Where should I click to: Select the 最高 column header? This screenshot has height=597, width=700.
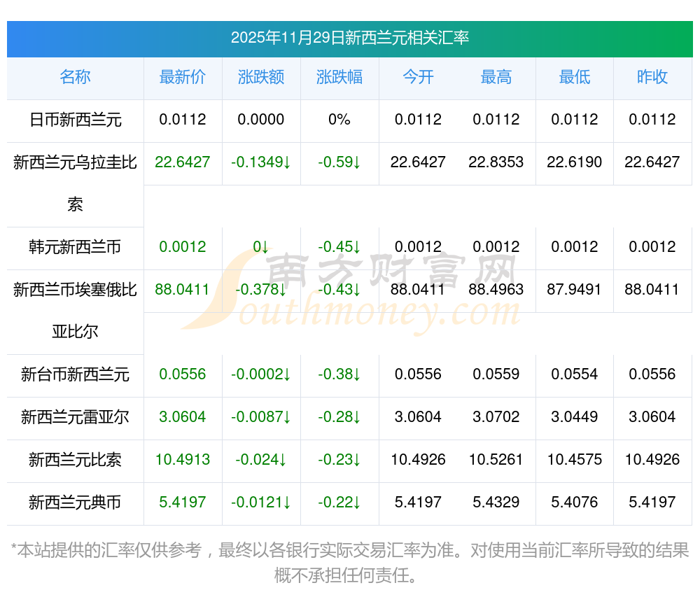click(496, 77)
